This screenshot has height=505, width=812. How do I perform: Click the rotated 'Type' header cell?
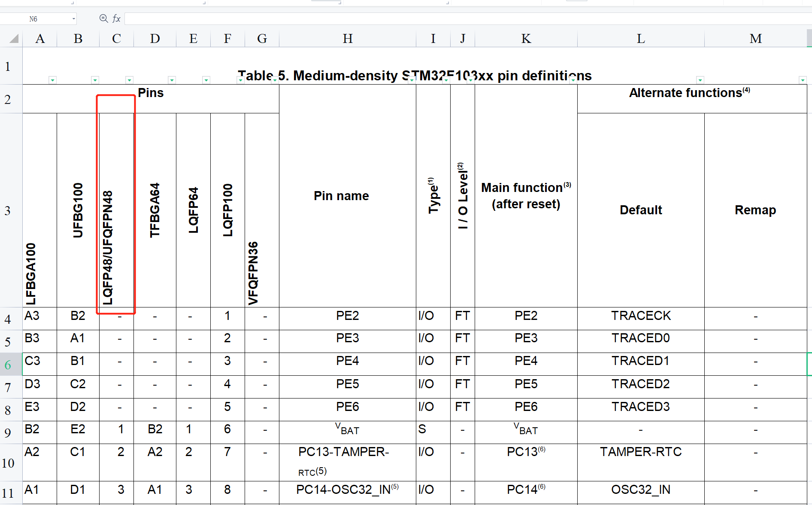click(433, 196)
